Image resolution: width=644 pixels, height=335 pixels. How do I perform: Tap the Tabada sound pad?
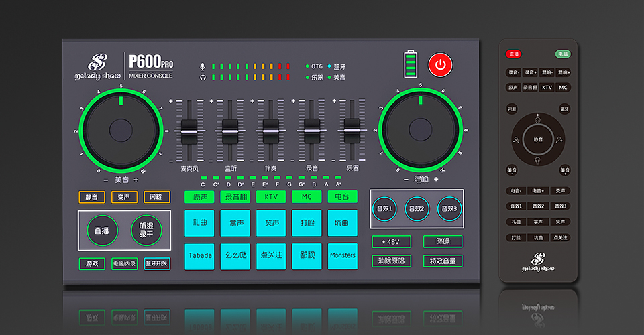click(x=199, y=256)
